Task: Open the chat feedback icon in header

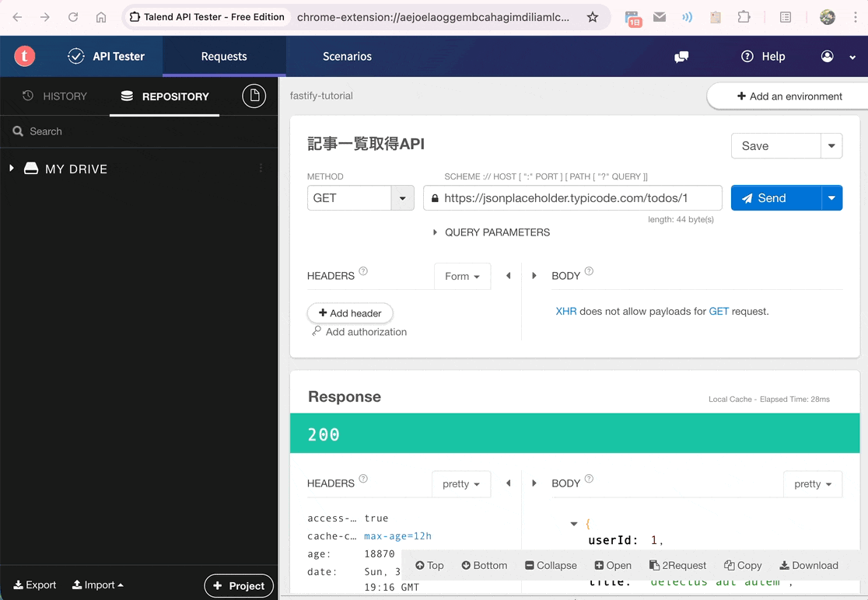Action: point(681,57)
